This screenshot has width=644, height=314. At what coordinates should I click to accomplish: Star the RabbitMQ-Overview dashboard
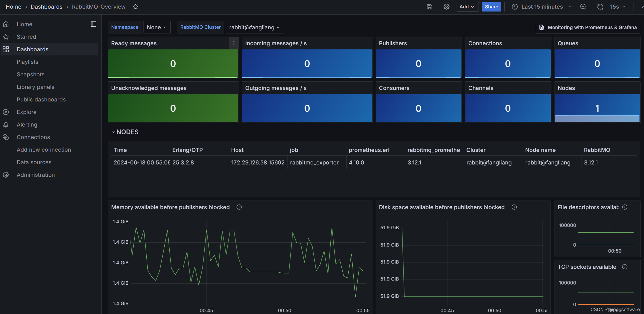pyautogui.click(x=135, y=7)
